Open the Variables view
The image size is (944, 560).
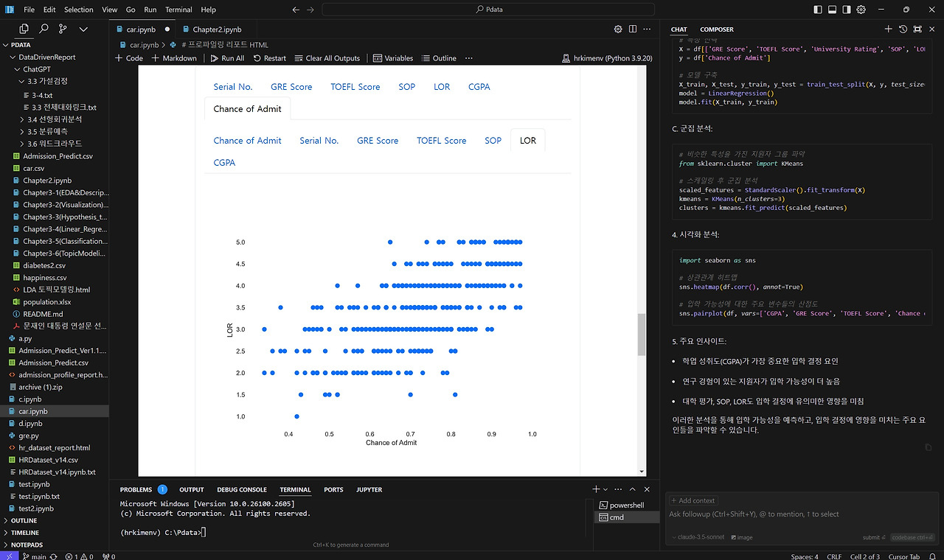click(393, 58)
